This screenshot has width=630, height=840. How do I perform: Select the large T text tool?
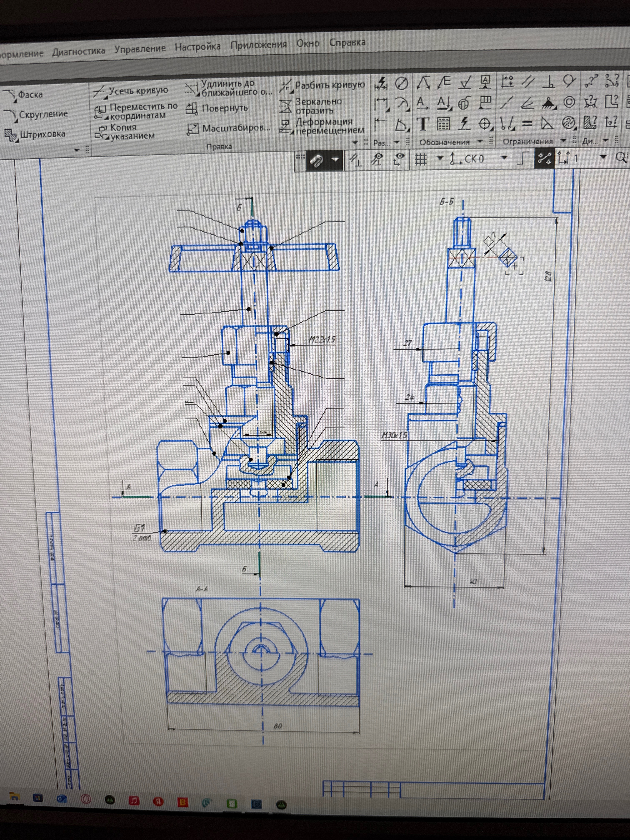pyautogui.click(x=423, y=124)
